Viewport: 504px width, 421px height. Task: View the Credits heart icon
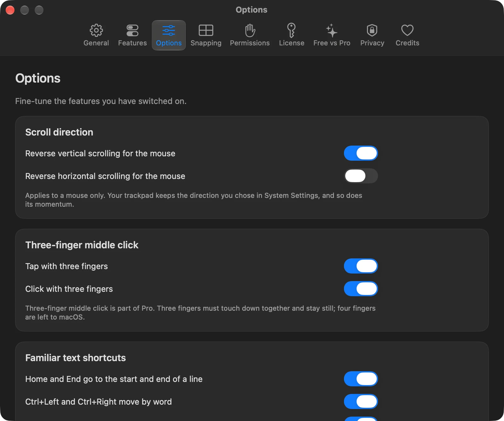tap(407, 30)
